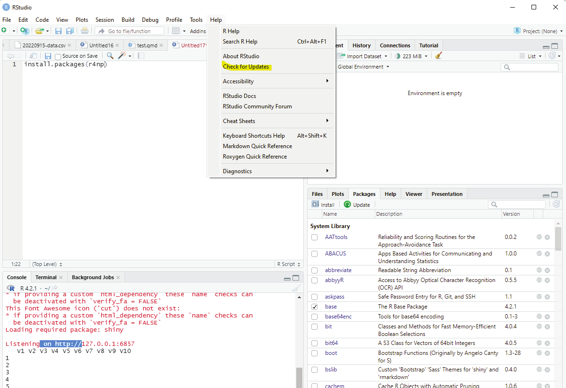The image size is (566, 388).
Task: Open the 223 MiB memory usage dropdown
Action: (x=412, y=56)
